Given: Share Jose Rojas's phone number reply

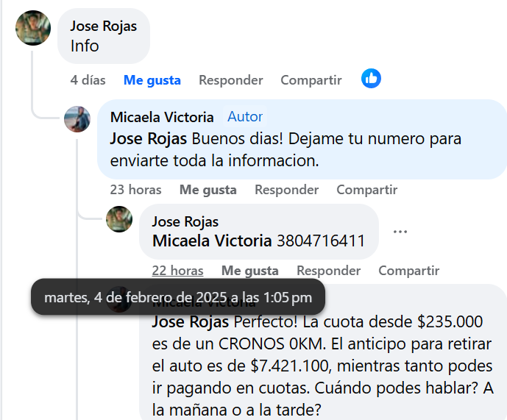Looking at the screenshot, I should [x=408, y=271].
